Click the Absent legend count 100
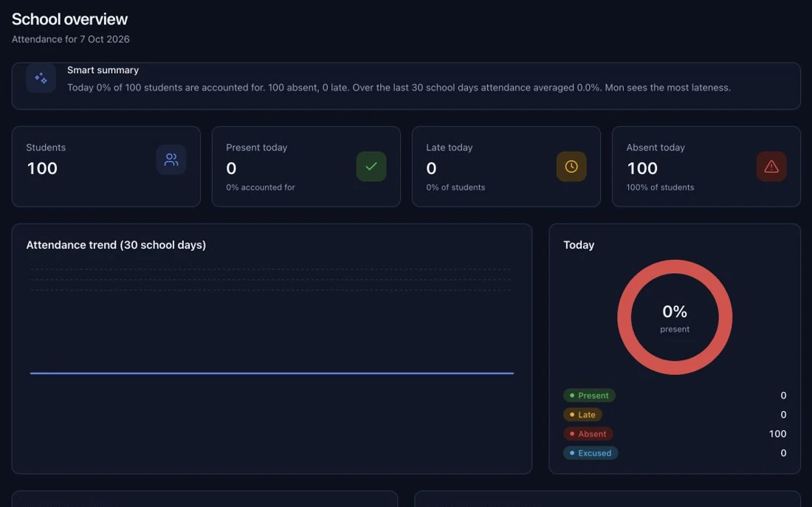812x507 pixels. coord(777,434)
